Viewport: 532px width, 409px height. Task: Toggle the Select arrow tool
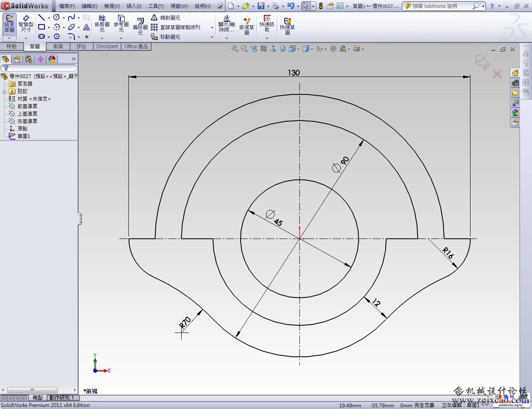[306, 6]
